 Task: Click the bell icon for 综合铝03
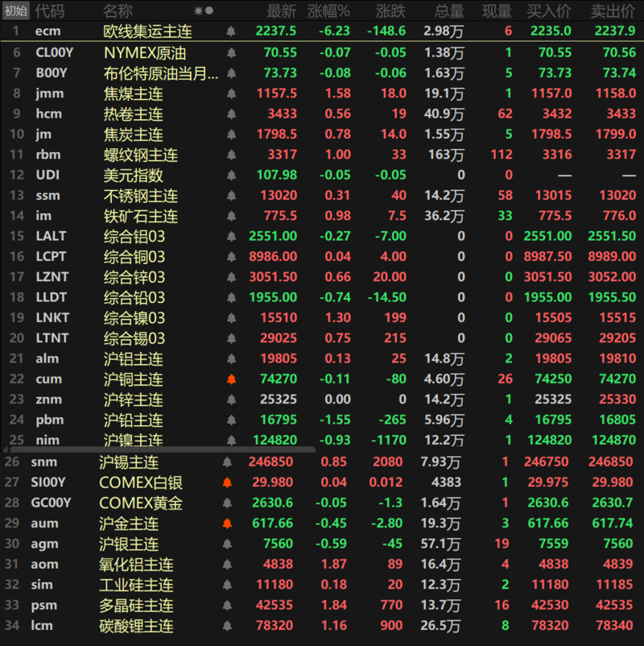pyautogui.click(x=231, y=236)
